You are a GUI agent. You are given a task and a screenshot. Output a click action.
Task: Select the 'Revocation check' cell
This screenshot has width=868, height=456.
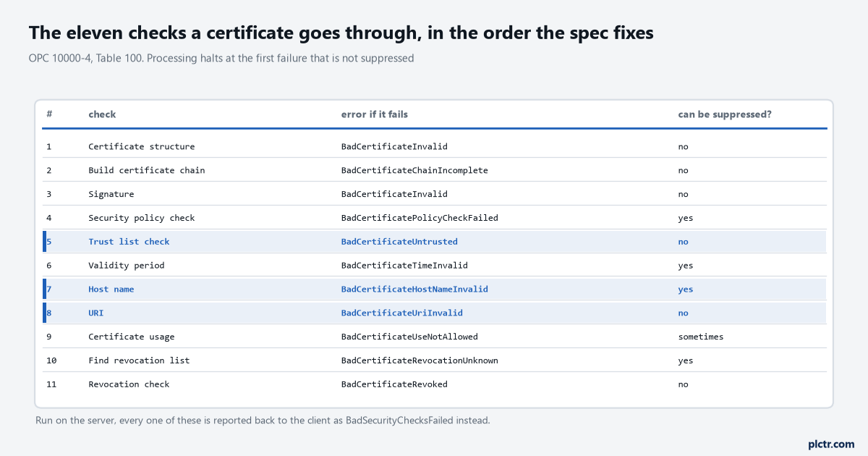(129, 384)
